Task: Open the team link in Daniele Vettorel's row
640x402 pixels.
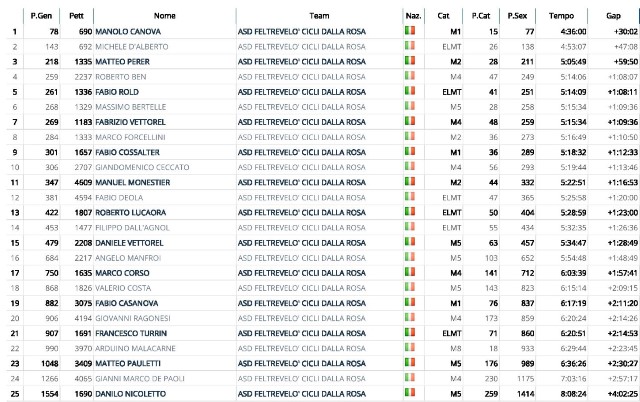Action: coord(302,243)
